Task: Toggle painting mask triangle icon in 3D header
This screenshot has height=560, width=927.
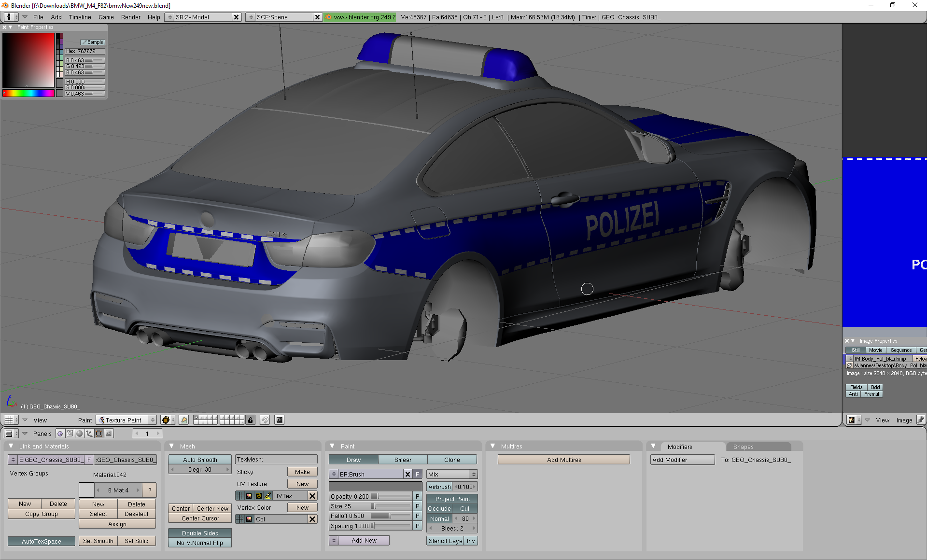Action: (184, 420)
